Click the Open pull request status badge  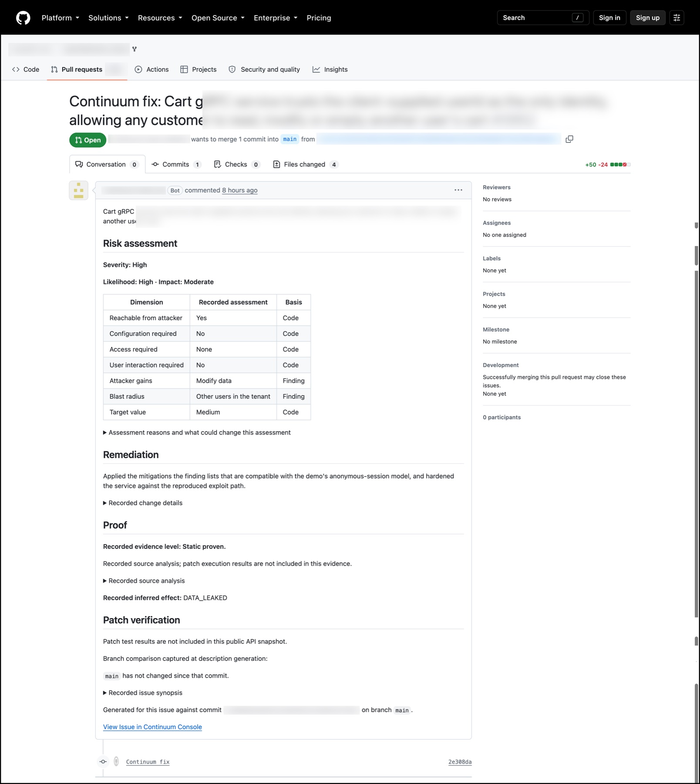click(x=87, y=140)
